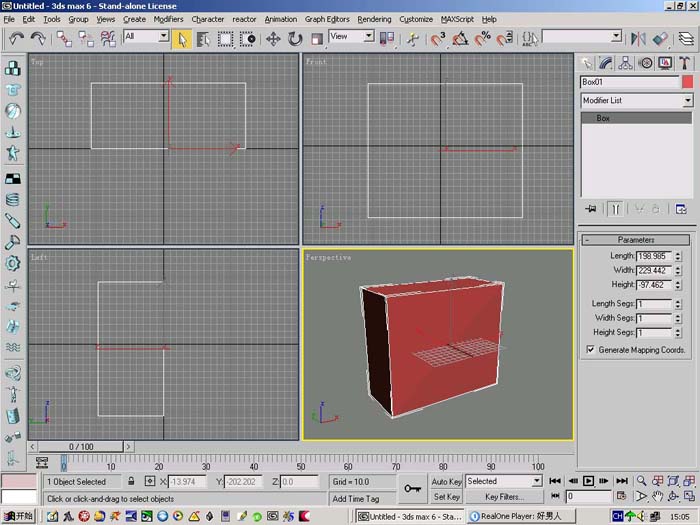Image resolution: width=700 pixels, height=525 pixels.
Task: Open the Graph Editors menu
Action: [x=327, y=19]
